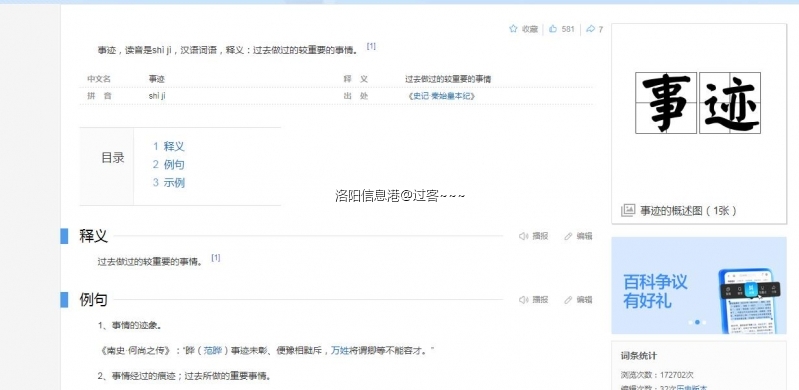The image size is (799, 390).
Task: Click the 释义 section heading
Action: (93, 236)
